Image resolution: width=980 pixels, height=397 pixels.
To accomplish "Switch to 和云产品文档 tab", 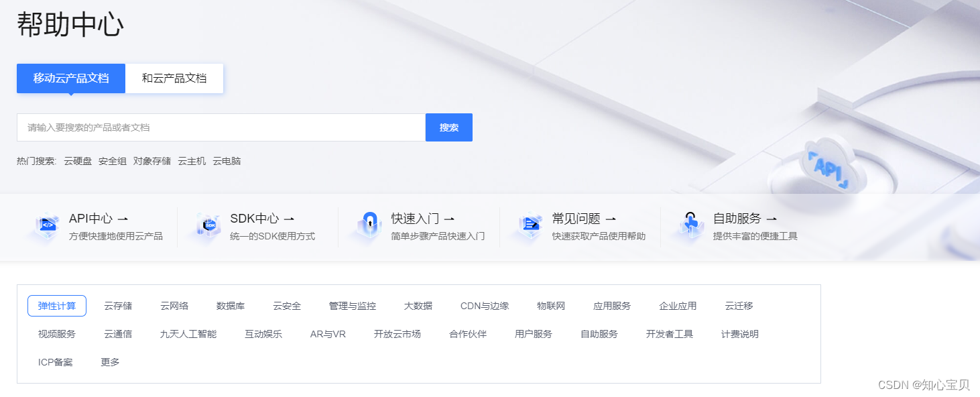I will [x=174, y=78].
